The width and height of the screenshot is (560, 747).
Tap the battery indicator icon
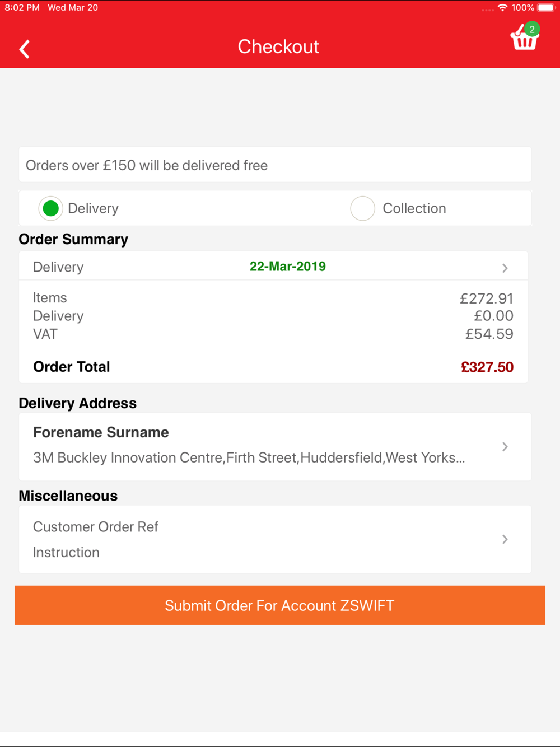[x=546, y=7]
